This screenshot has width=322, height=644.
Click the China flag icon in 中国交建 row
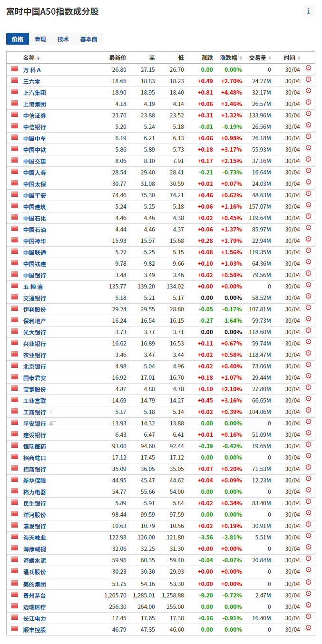pos(15,160)
